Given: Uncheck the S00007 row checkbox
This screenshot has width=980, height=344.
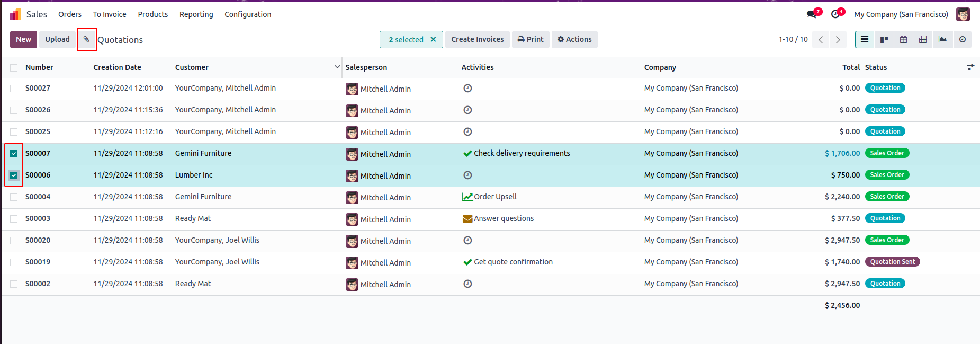Looking at the screenshot, I should coord(14,154).
